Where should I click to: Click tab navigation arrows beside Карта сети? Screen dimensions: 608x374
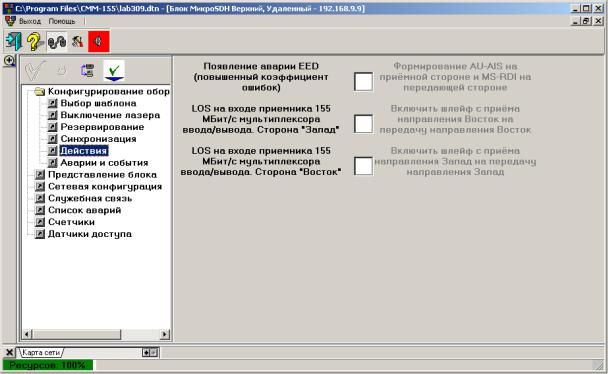coord(150,352)
